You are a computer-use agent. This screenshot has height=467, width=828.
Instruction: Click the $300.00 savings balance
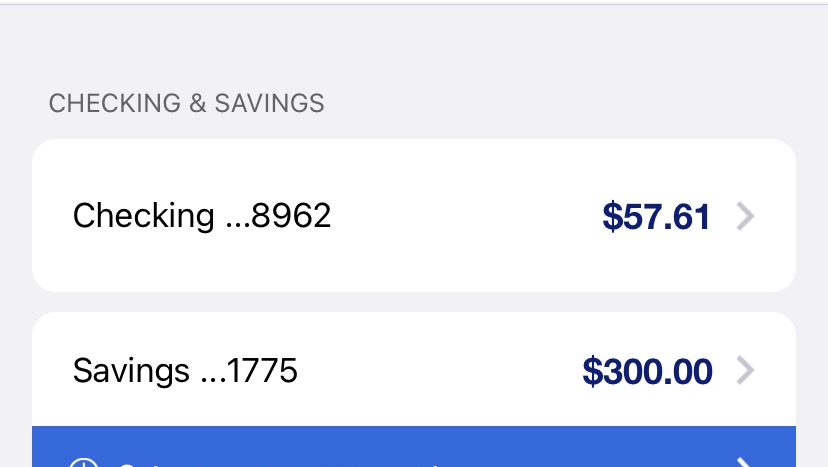pyautogui.click(x=647, y=372)
